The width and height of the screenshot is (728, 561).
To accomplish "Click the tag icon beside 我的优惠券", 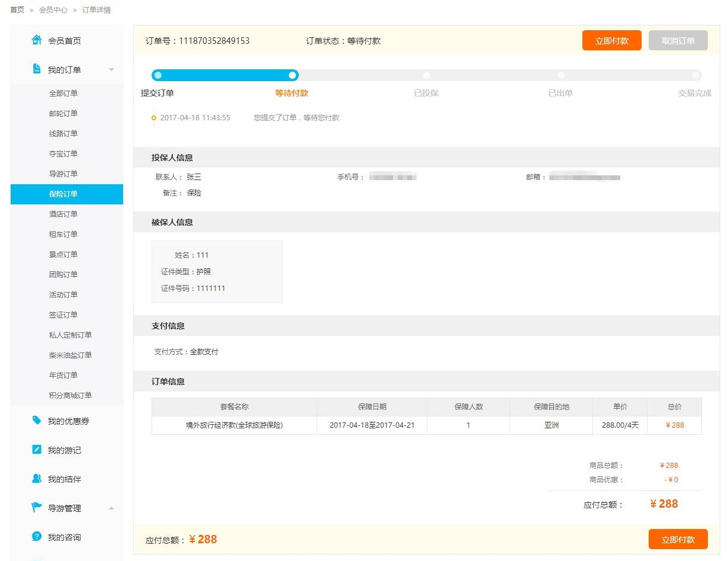I will tap(37, 421).
